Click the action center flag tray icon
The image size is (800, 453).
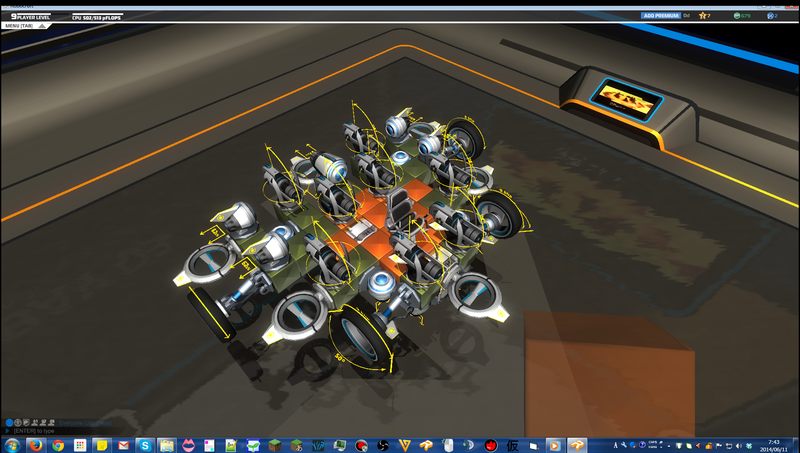point(719,446)
